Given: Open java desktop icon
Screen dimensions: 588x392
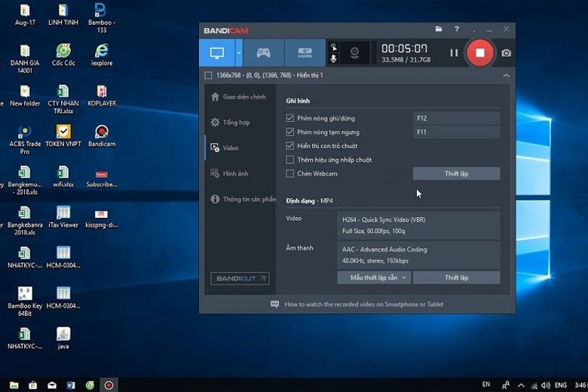Looking at the screenshot, I should (x=63, y=338).
